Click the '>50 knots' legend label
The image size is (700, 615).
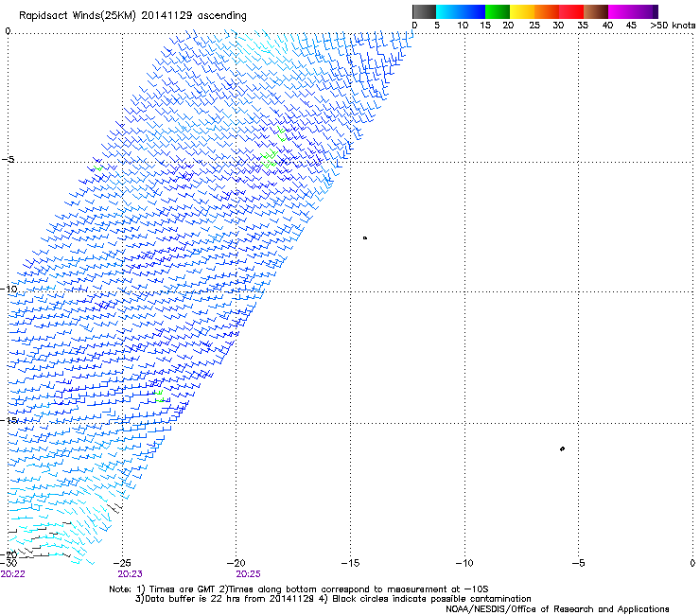tap(673, 26)
